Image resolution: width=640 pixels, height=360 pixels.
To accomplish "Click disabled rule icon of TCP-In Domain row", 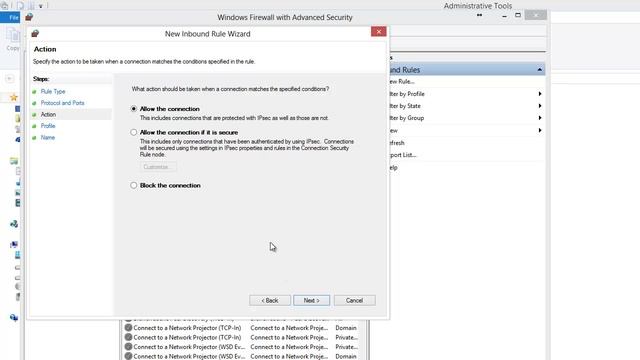I will tap(128, 327).
